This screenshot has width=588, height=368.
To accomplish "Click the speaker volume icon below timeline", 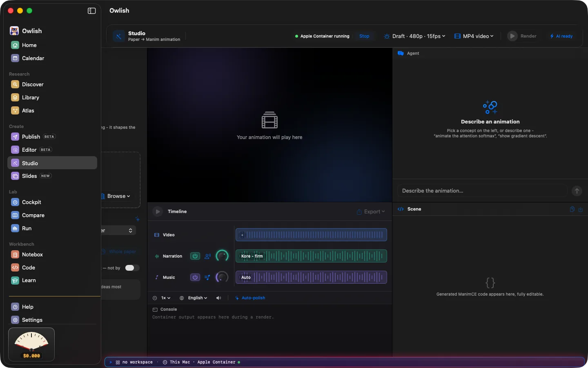I will click(x=219, y=298).
